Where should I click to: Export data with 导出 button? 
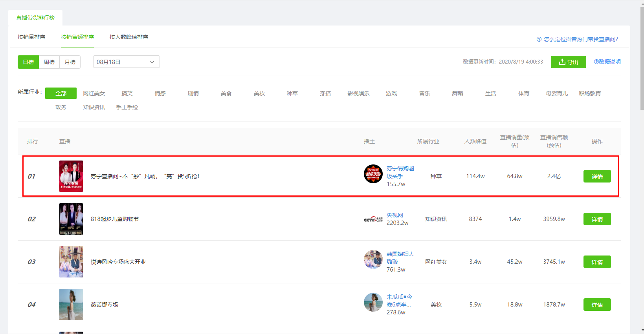click(569, 62)
